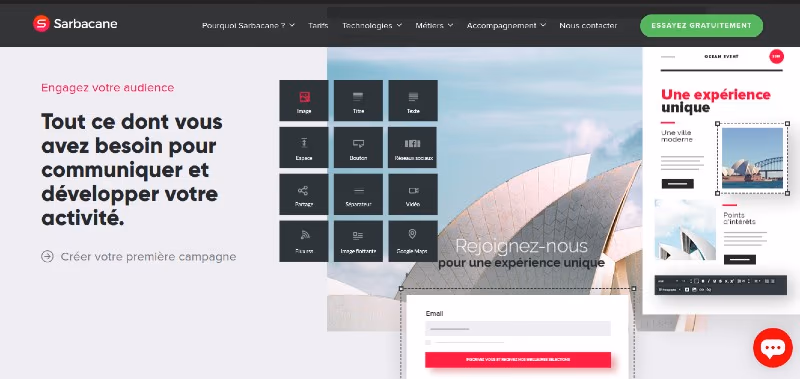800x379 pixels.
Task: Click into the Email input field
Action: coord(518,329)
